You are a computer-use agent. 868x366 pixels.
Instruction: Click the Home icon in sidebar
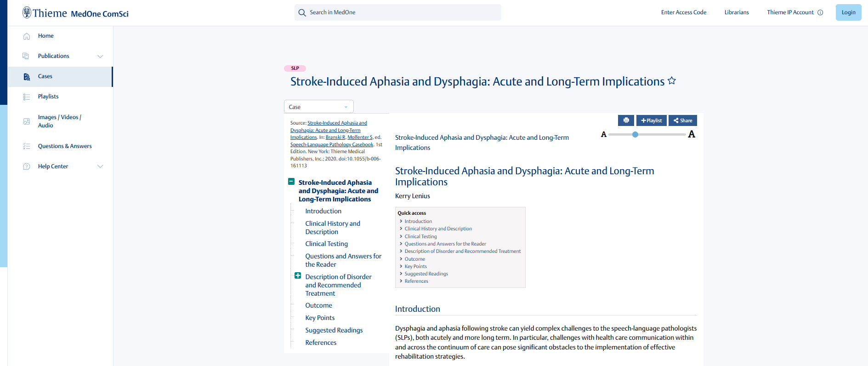pos(27,36)
